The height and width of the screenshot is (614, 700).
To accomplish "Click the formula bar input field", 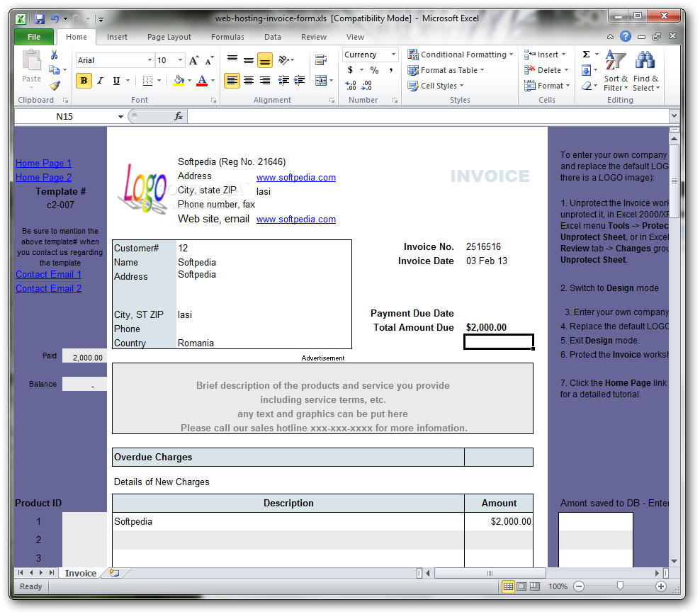I will 428,116.
